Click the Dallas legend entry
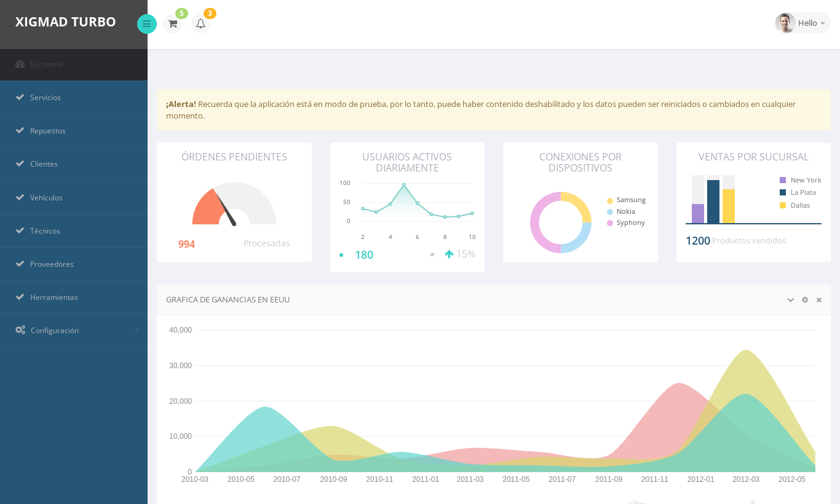The height and width of the screenshot is (504, 840). click(795, 205)
